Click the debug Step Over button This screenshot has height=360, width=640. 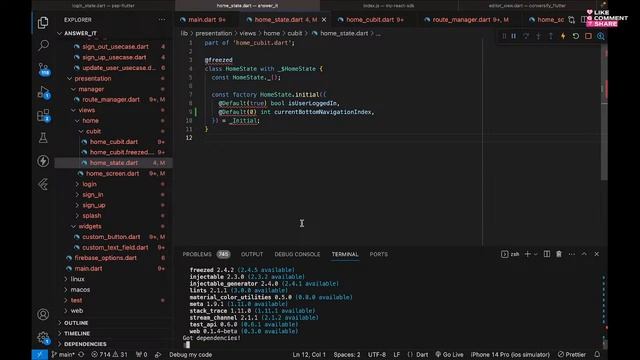click(526, 36)
